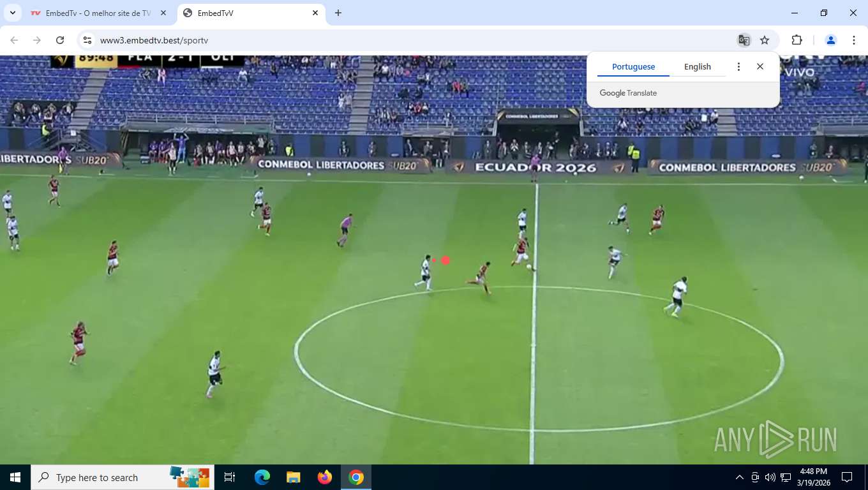Open the Extensions puzzle icon
The height and width of the screenshot is (490, 868).
(x=797, y=40)
